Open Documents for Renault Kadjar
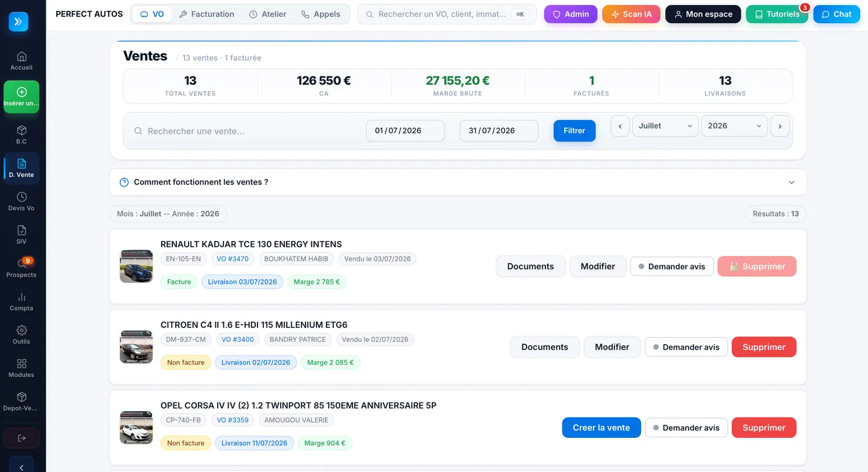This screenshot has height=472, width=868. click(x=531, y=266)
